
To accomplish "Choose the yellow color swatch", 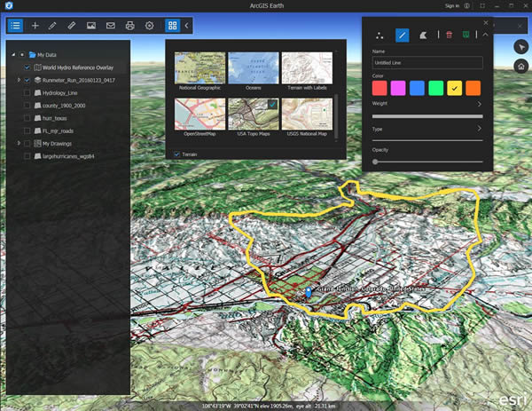I will tap(454, 88).
